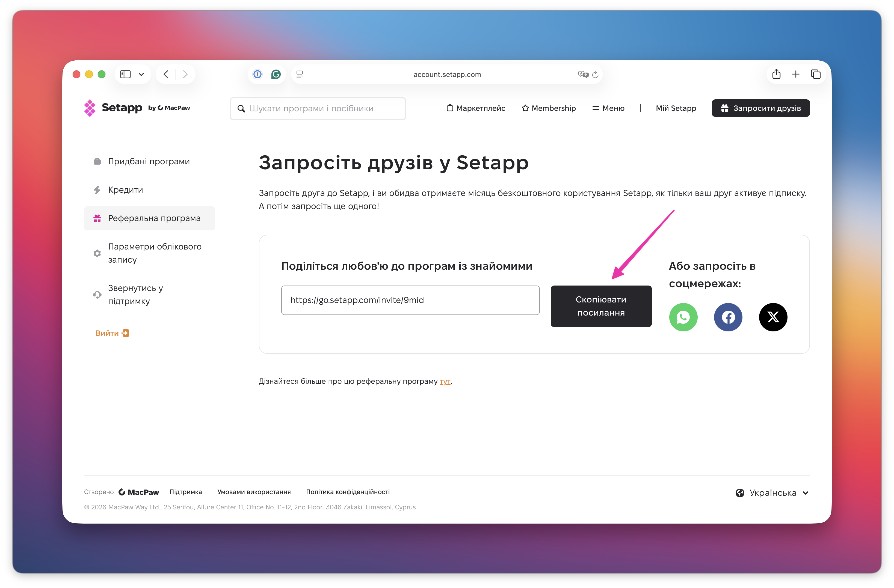Expand the sidebar tab group chevron
This screenshot has width=894, height=588.
pyautogui.click(x=141, y=74)
